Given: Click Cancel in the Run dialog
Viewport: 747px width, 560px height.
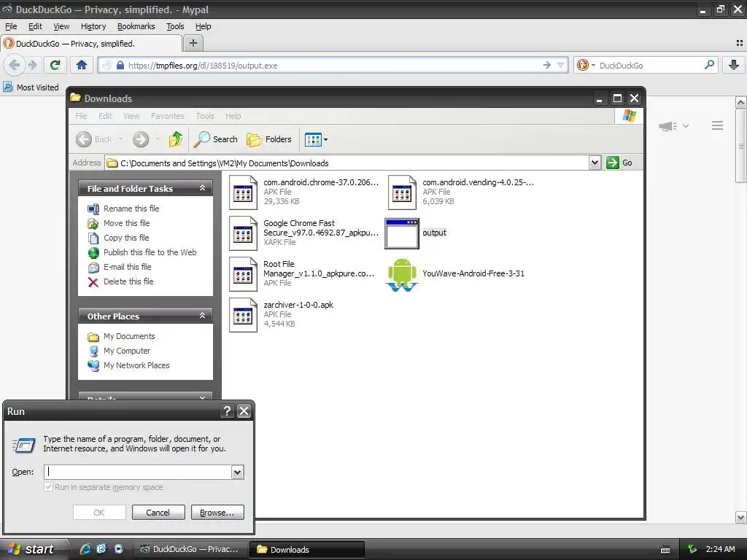Looking at the screenshot, I should 158,513.
